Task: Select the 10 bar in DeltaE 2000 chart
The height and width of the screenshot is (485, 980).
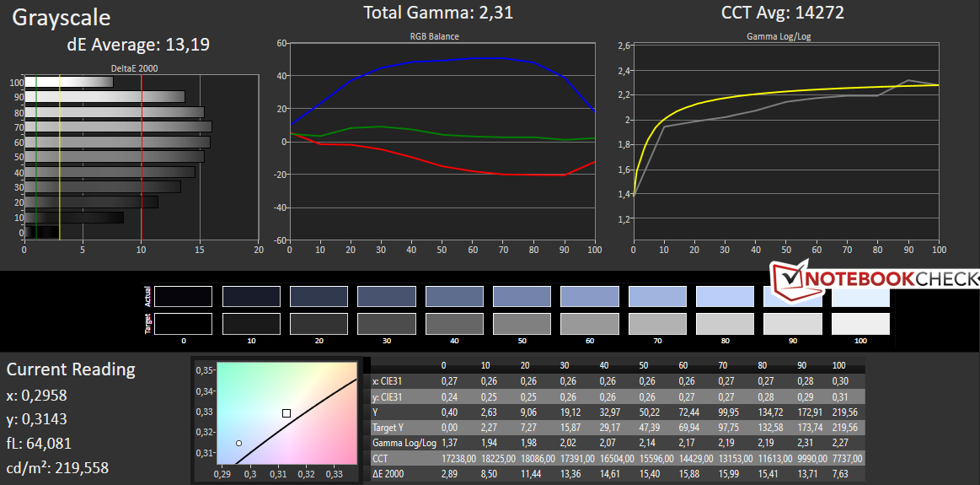Action: pyautogui.click(x=74, y=217)
